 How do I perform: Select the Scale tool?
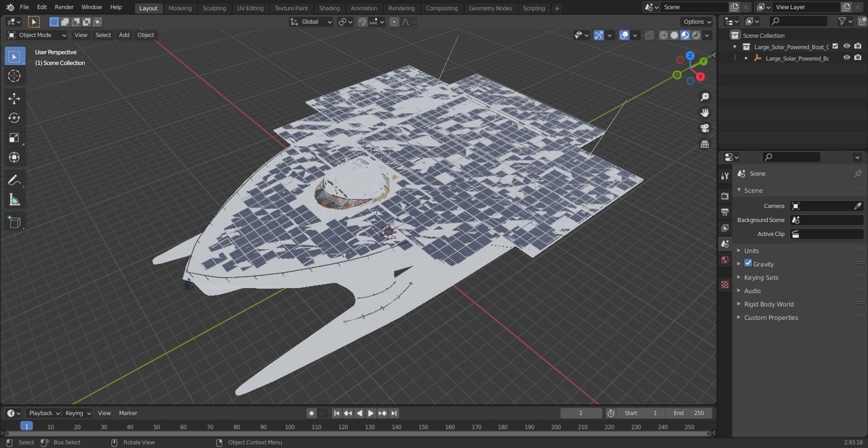(x=14, y=138)
